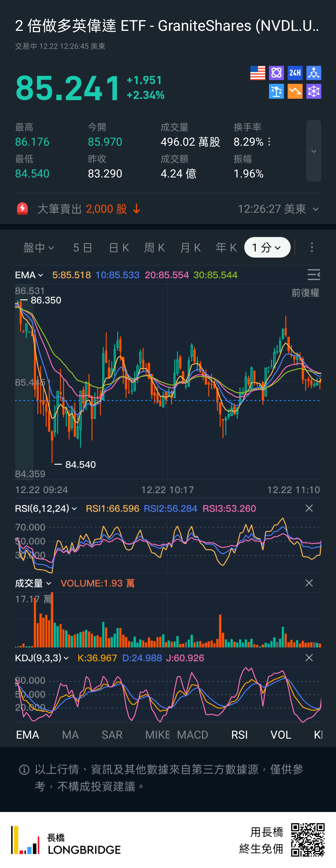Switch to the 日K chart tab
The height and width of the screenshot is (868, 336).
[119, 248]
